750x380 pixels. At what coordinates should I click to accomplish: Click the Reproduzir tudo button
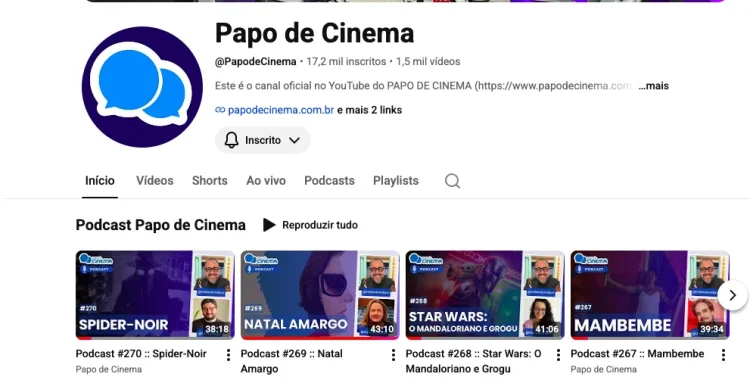coord(310,225)
